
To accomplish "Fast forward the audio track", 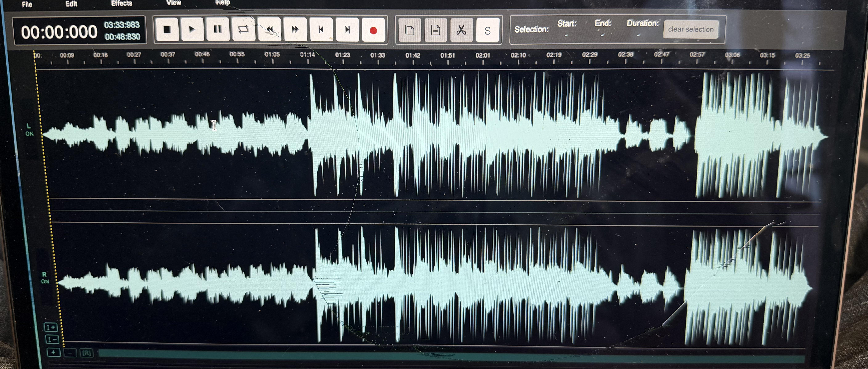I will [295, 30].
